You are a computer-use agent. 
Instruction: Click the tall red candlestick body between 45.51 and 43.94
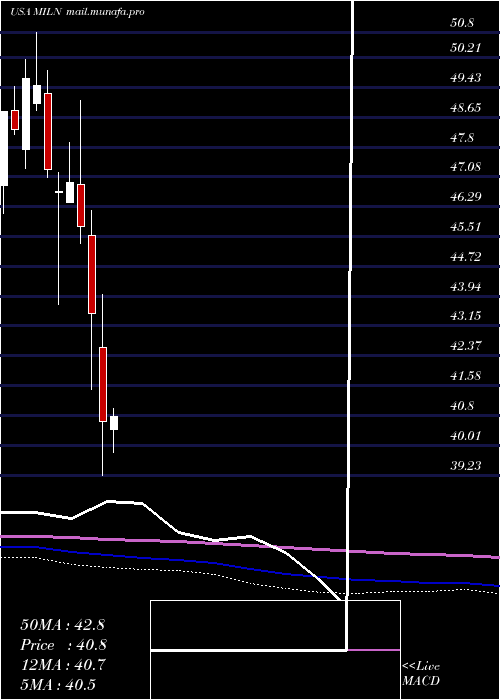[x=92, y=274]
